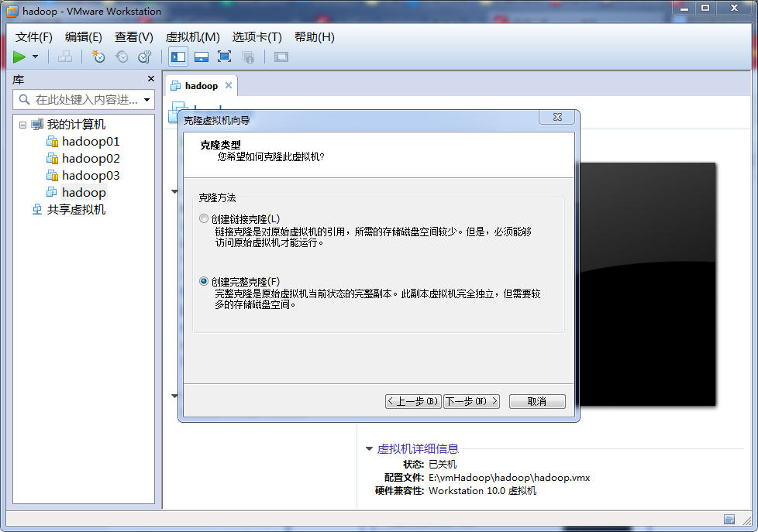The width and height of the screenshot is (758, 532).
Task: Click the hadoop tab VM icon
Action: coord(175,86)
